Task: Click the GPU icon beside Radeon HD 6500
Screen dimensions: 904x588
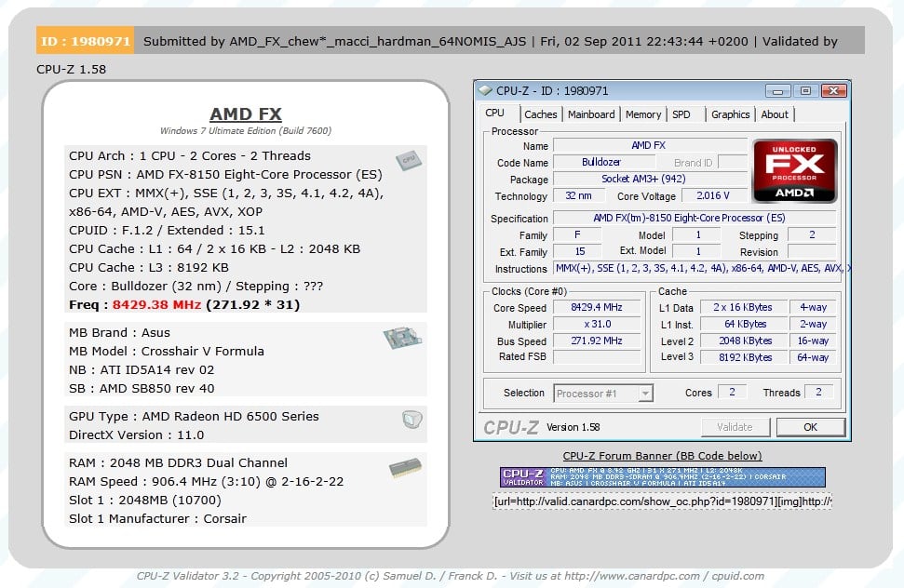Action: pos(412,420)
